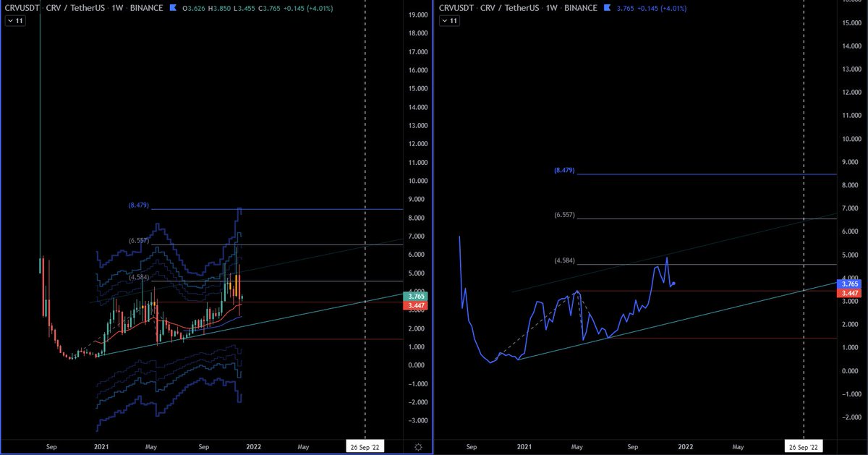Select the (6.557) level label in right chart
Image resolution: width=868 pixels, height=455 pixels.
click(x=564, y=215)
